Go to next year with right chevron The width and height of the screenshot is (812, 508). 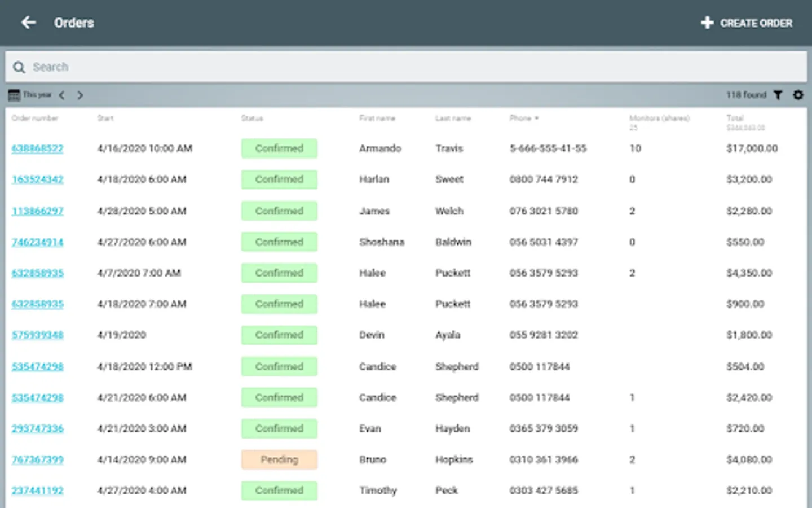[80, 95]
